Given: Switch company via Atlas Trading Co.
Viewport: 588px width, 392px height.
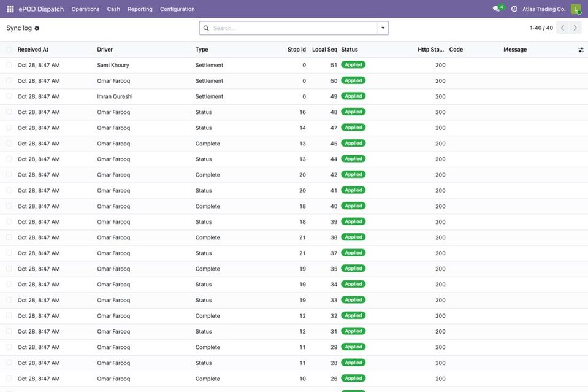Looking at the screenshot, I should point(544,9).
